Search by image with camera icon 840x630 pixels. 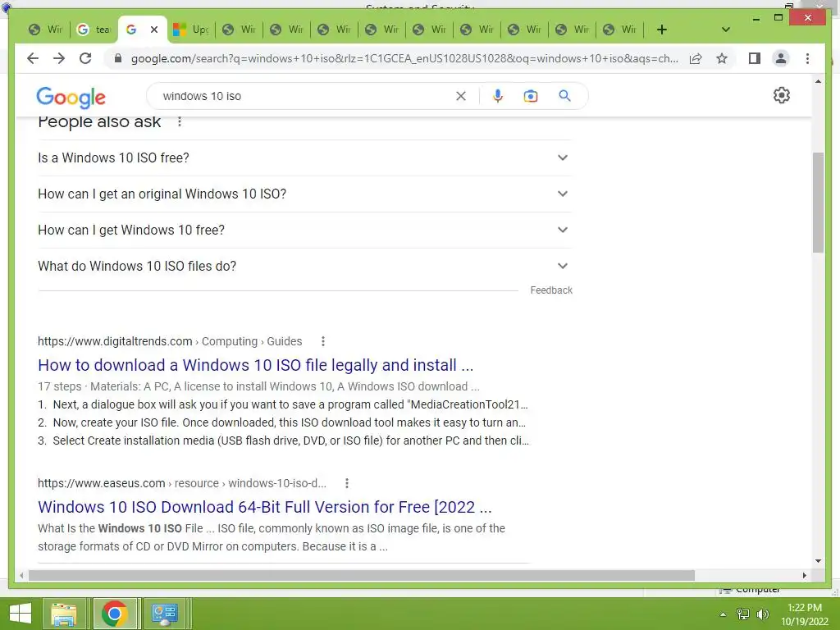coord(531,96)
